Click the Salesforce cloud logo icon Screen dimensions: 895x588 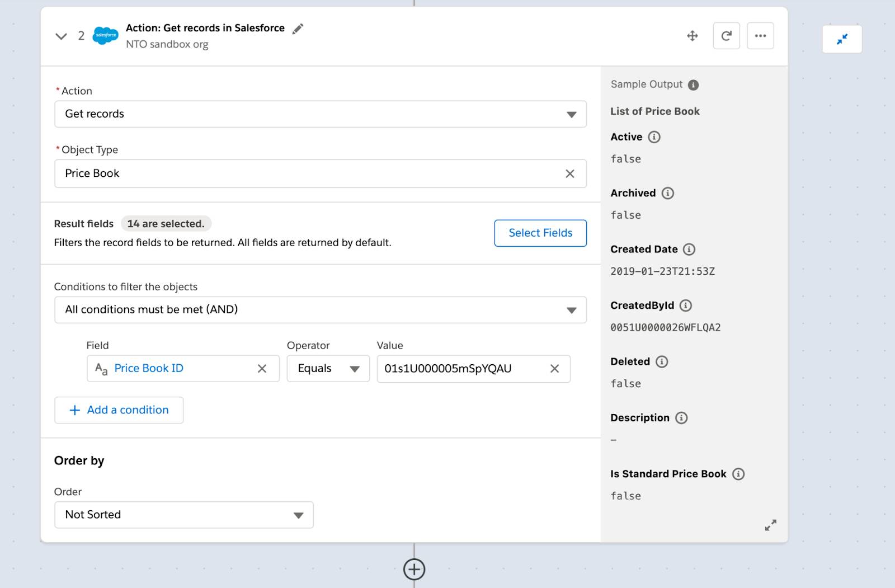point(105,35)
